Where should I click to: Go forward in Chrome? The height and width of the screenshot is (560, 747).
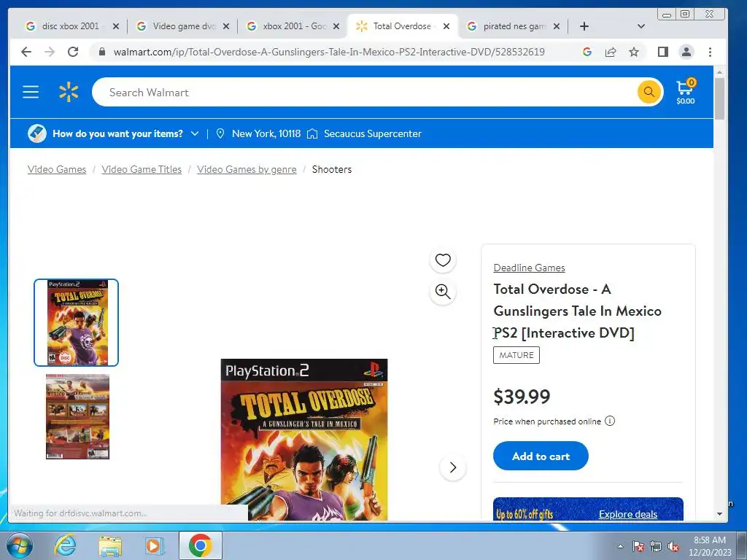(50, 52)
